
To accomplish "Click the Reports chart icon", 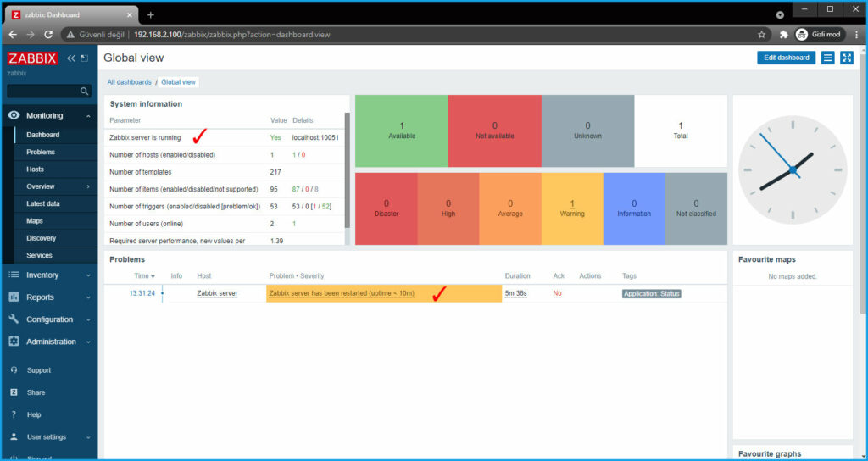I will click(x=14, y=297).
